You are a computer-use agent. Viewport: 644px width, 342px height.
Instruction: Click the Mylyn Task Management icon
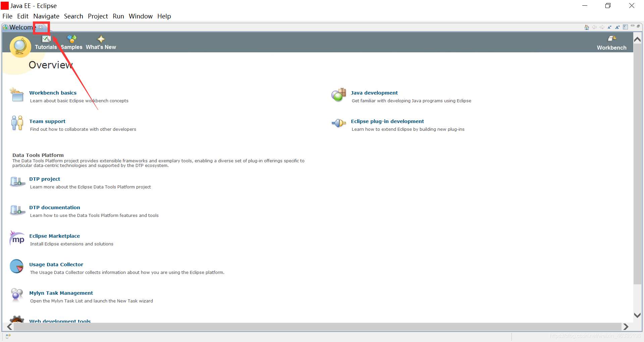pos(17,295)
